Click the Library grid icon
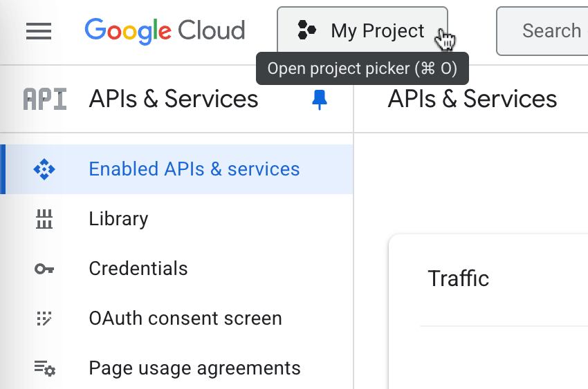588x389 pixels. tap(44, 219)
